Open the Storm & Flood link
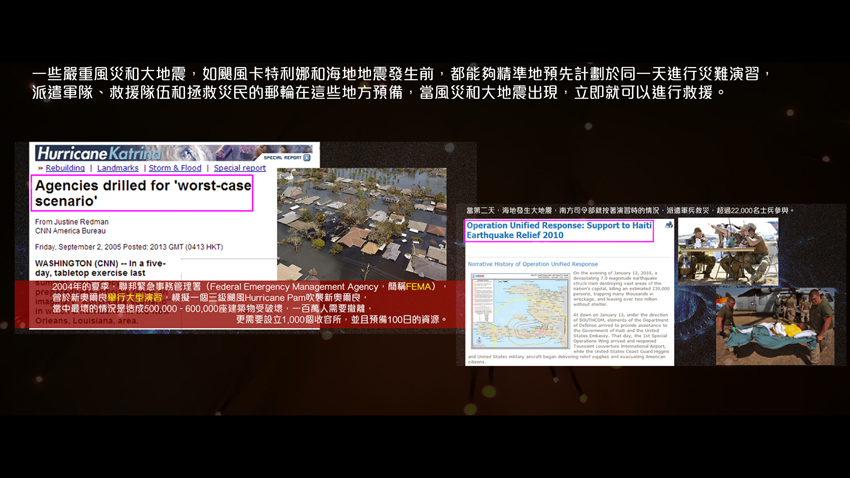Image resolution: width=850 pixels, height=478 pixels. 175,168
